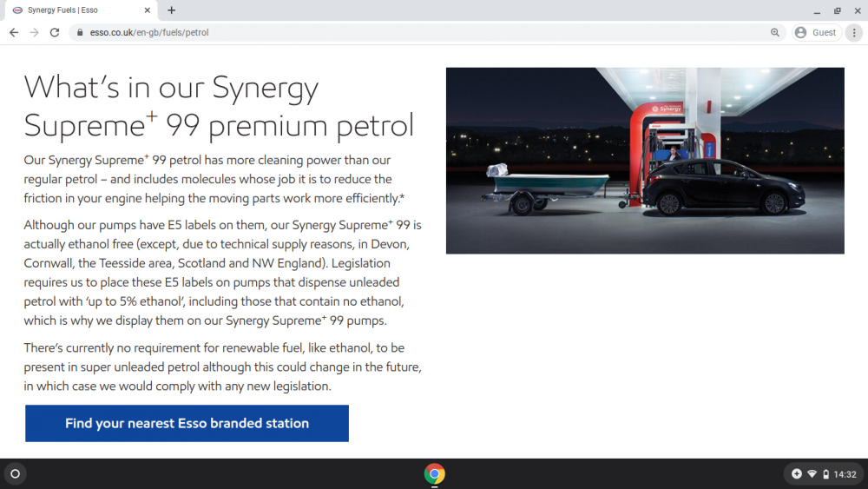868x489 pixels.
Task: Open Chrome's three-dot menu
Action: point(854,33)
